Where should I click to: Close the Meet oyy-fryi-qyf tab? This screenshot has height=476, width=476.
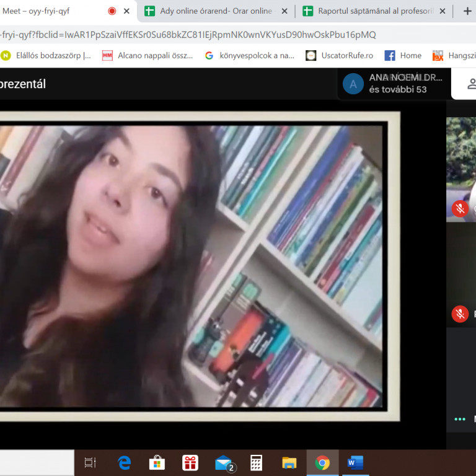[x=127, y=11]
